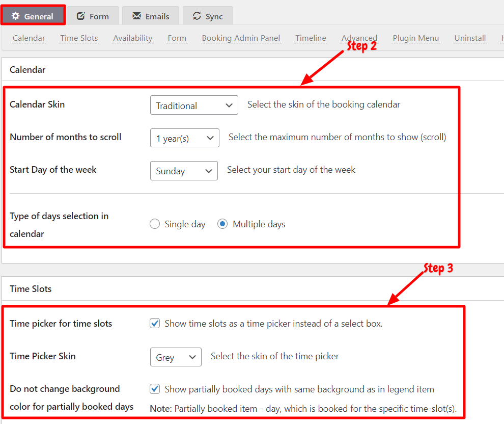Open the Time Picker Skin dropdown
Viewport: 504px width, 424px height.
(176, 357)
